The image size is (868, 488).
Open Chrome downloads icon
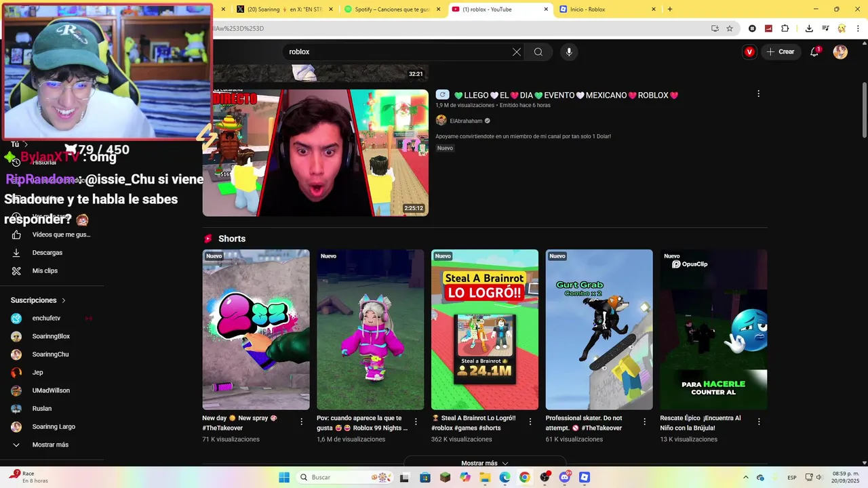(x=809, y=28)
